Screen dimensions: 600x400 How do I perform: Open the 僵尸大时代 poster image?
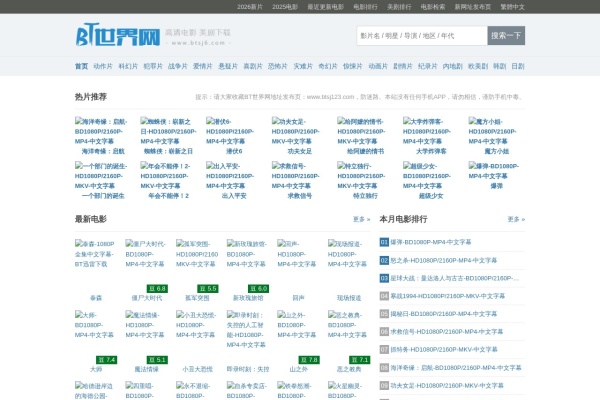(145, 254)
